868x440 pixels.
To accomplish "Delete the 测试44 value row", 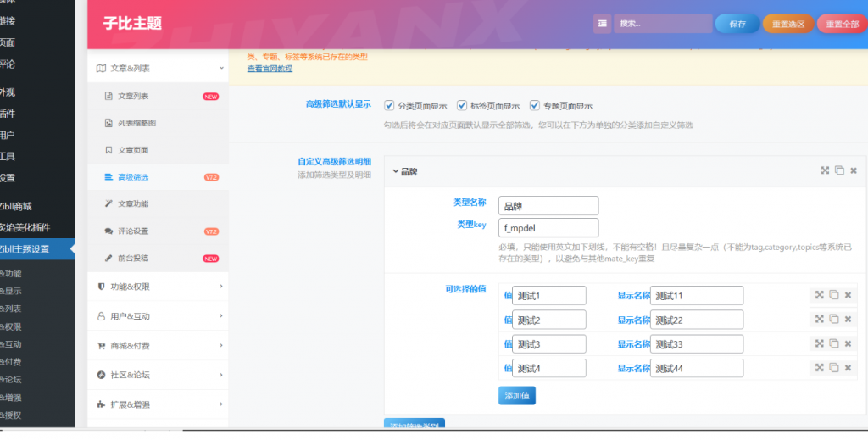I will 848,367.
